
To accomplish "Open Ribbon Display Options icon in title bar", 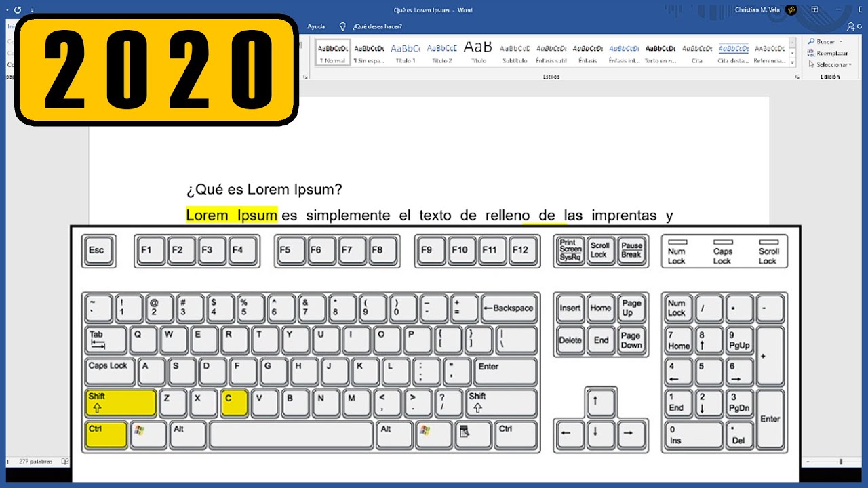I will click(814, 9).
